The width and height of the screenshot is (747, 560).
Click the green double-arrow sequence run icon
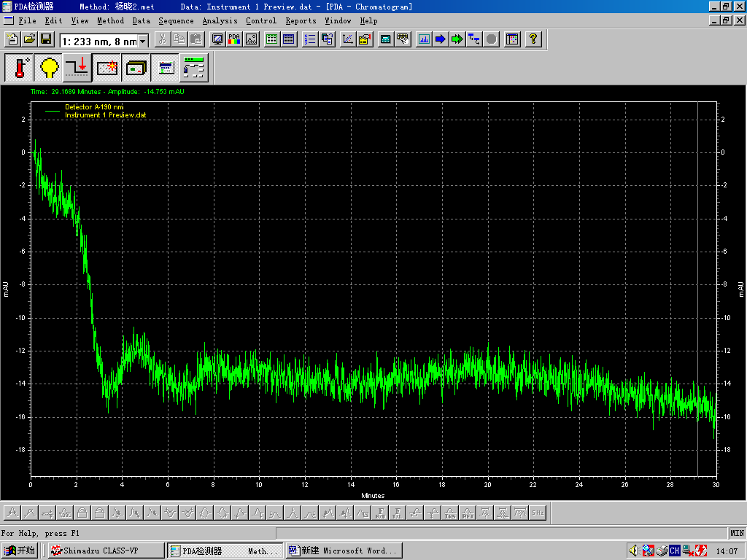[x=457, y=39]
